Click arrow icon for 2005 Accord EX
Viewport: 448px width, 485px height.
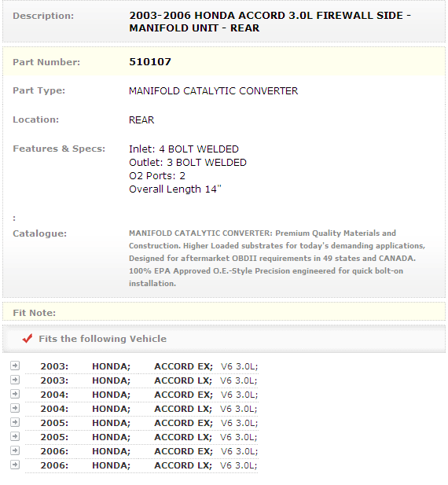(15, 422)
